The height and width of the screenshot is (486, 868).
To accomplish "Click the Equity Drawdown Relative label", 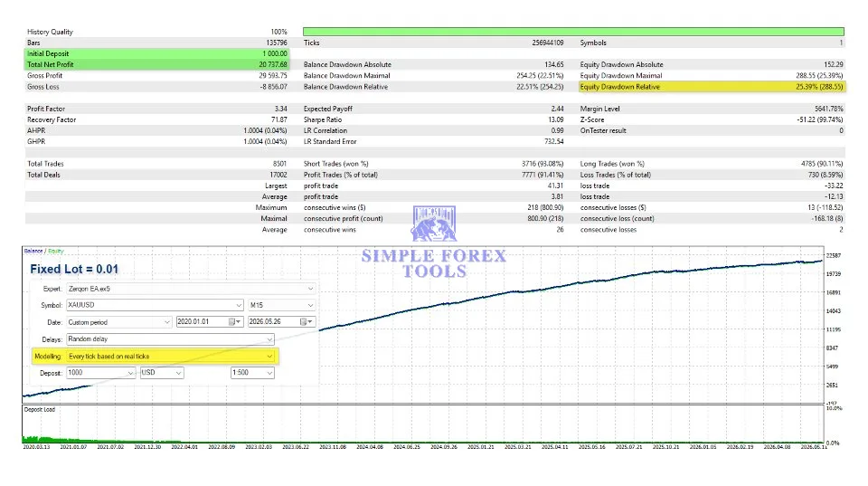I will click(x=620, y=87).
